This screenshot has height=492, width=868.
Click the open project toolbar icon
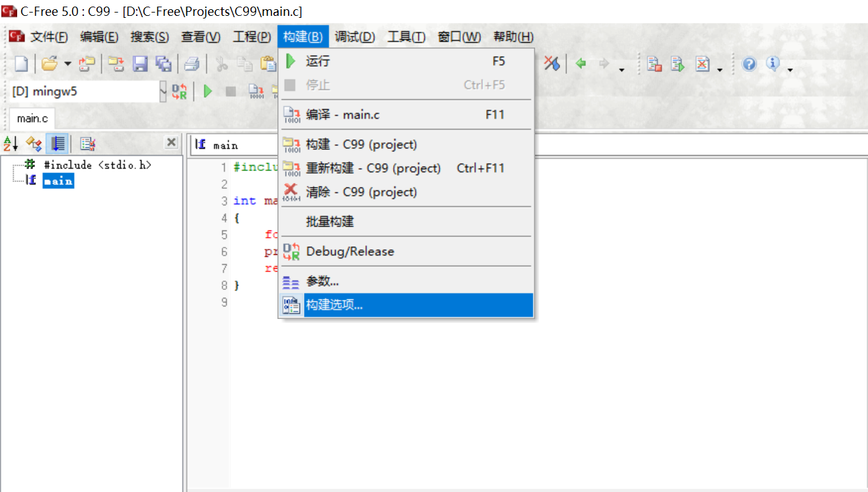coord(87,64)
